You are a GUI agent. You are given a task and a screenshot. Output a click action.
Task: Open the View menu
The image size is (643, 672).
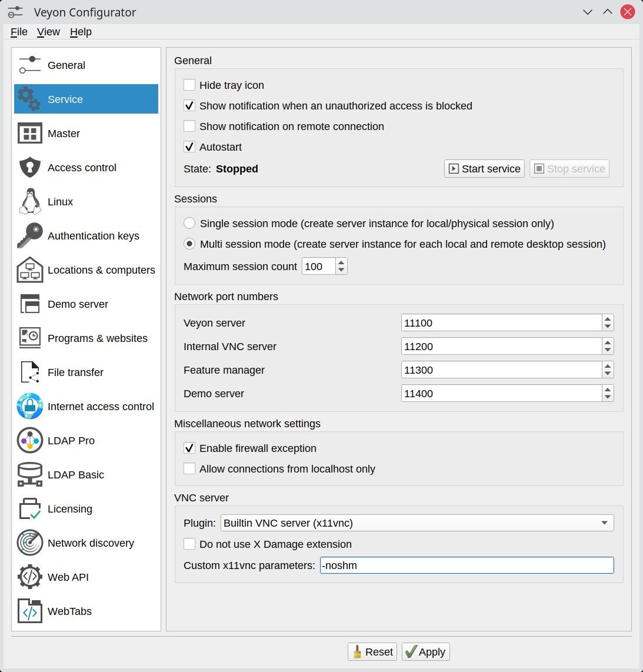tap(48, 32)
